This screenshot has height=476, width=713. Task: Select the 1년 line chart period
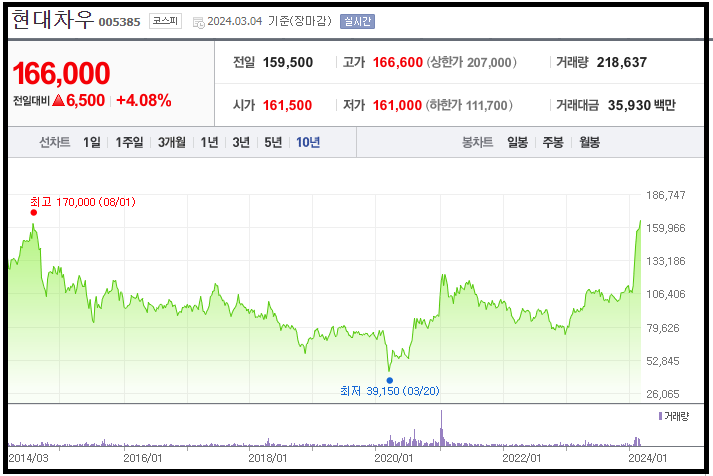210,142
